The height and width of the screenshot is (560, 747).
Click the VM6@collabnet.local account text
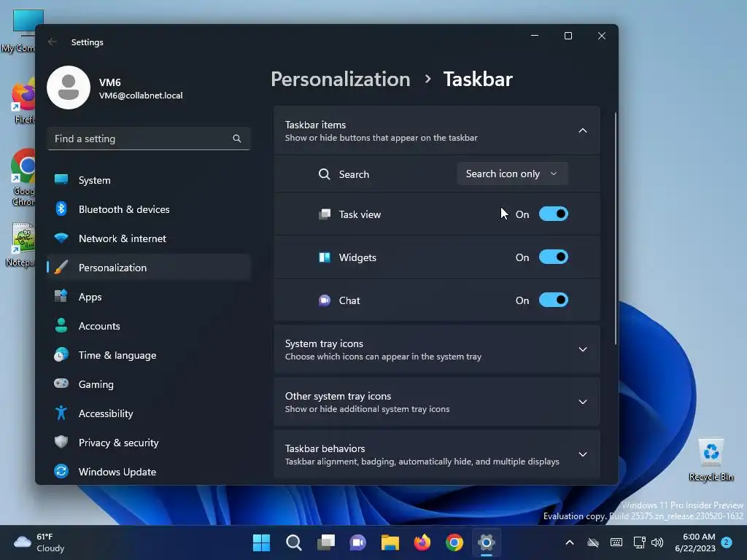click(141, 96)
